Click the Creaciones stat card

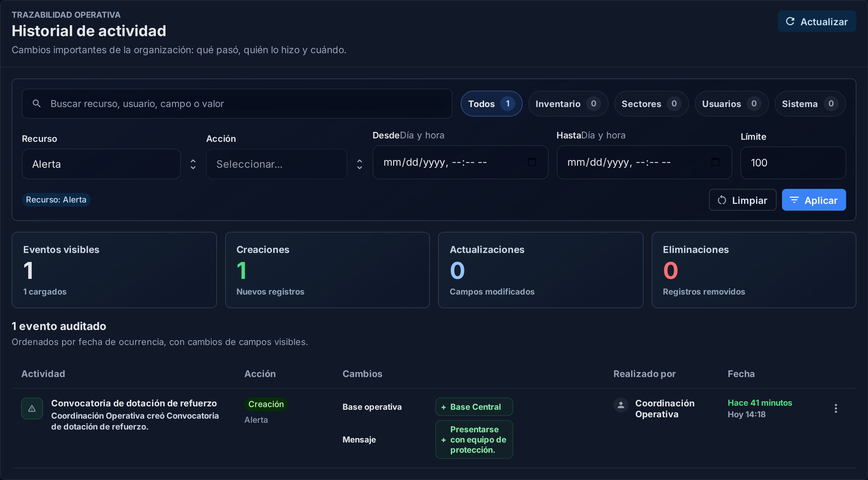328,270
